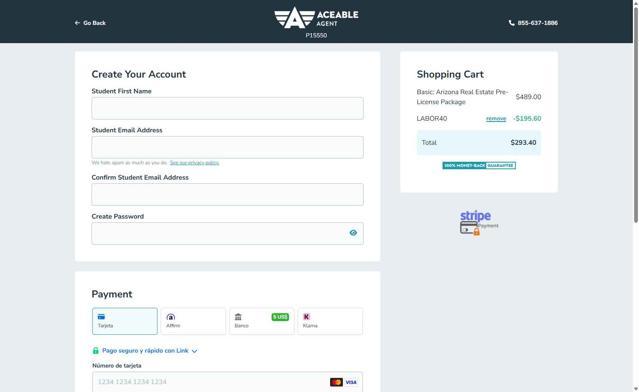Viewport: 639px width, 392px height.
Task: Click the P15550 code under logo
Action: pyautogui.click(x=316, y=35)
